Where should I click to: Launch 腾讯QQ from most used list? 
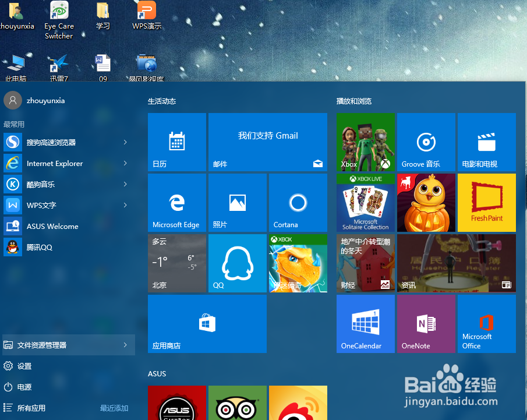coord(69,247)
